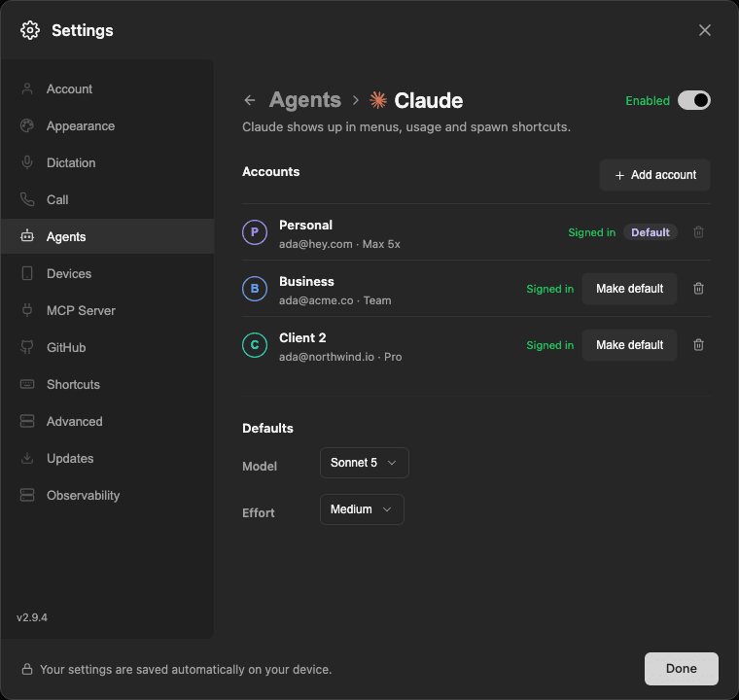Click the ada@acme.co · Team text
The width and height of the screenshot is (739, 700).
click(x=335, y=300)
